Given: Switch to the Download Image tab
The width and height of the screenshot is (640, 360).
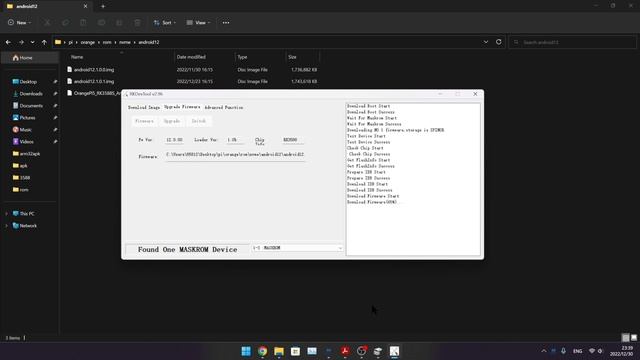Looking at the screenshot, I should [144, 107].
